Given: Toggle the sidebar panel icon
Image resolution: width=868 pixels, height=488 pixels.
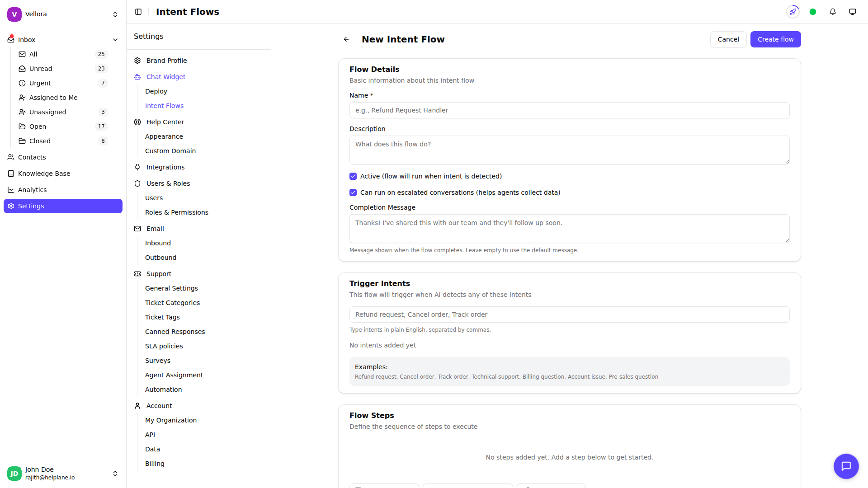Looking at the screenshot, I should coord(138,12).
